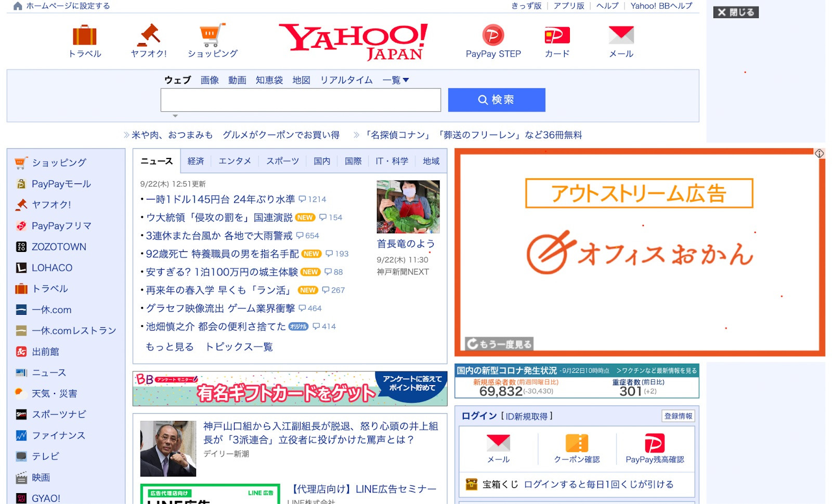
Task: Click 神戸山口組 article photo thumbnail
Action: [x=168, y=448]
